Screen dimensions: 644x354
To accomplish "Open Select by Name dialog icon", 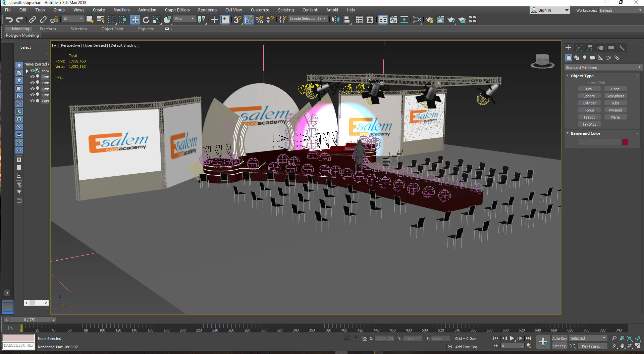I will point(101,20).
